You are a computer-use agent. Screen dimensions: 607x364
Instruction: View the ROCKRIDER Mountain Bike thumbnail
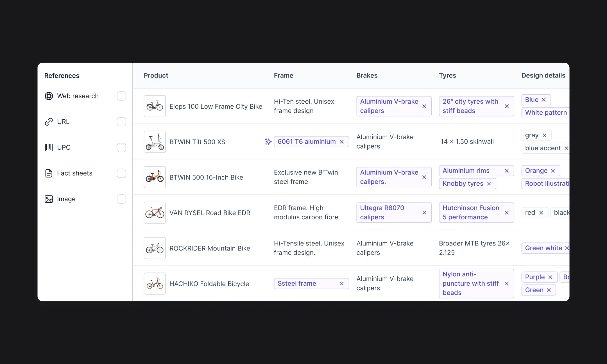tap(155, 248)
